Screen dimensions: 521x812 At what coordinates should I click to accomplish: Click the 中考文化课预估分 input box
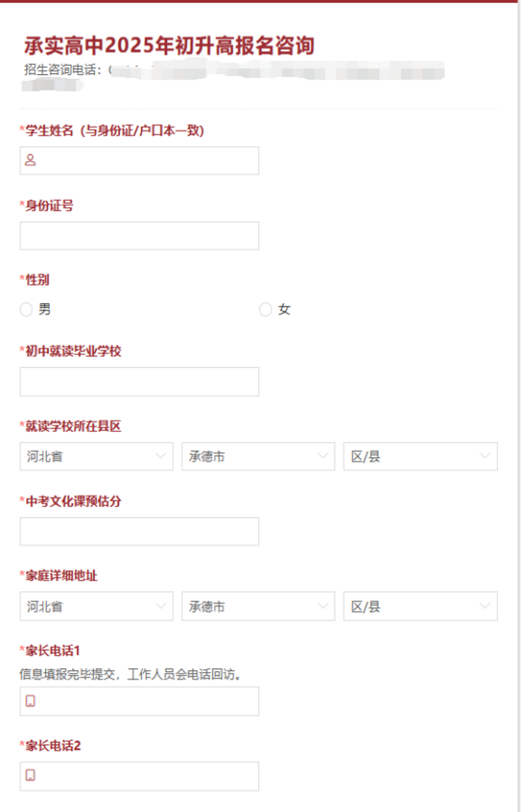click(140, 532)
